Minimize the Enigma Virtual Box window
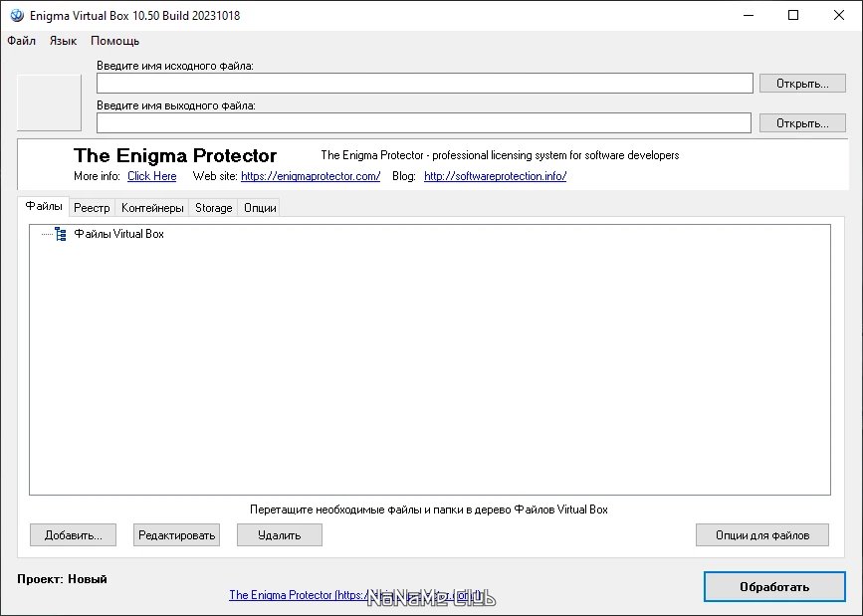Image resolution: width=863 pixels, height=616 pixels. (749, 15)
